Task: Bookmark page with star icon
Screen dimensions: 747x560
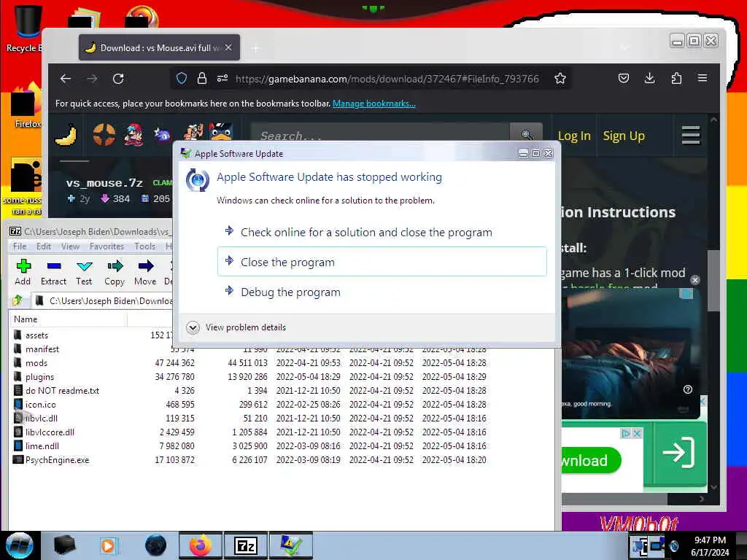Action: point(560,79)
